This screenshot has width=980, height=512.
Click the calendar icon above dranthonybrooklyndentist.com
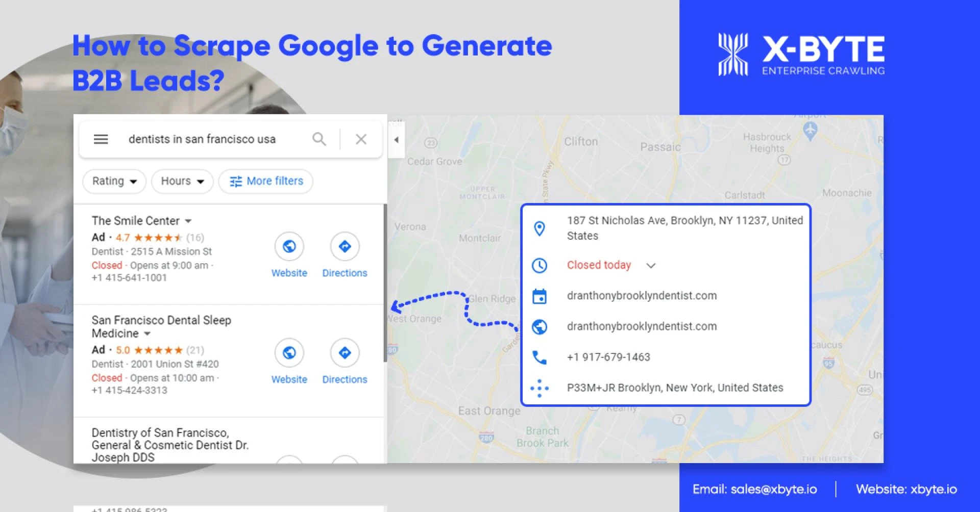540,296
